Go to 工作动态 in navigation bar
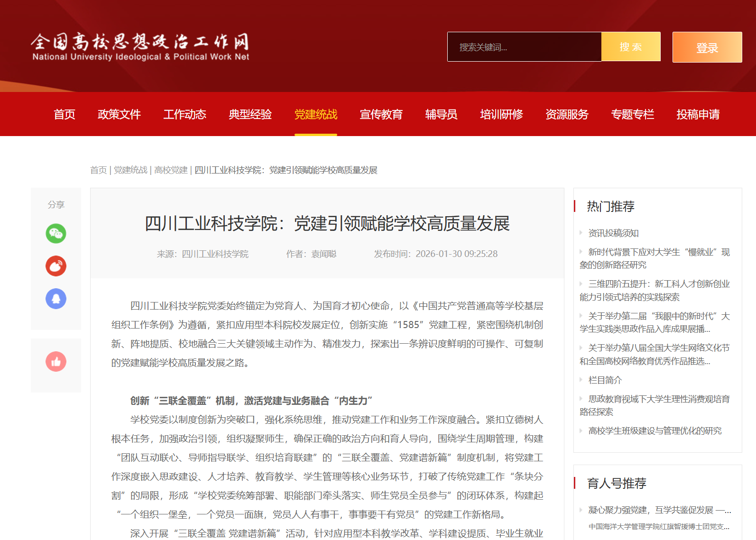The image size is (756, 540). (184, 114)
